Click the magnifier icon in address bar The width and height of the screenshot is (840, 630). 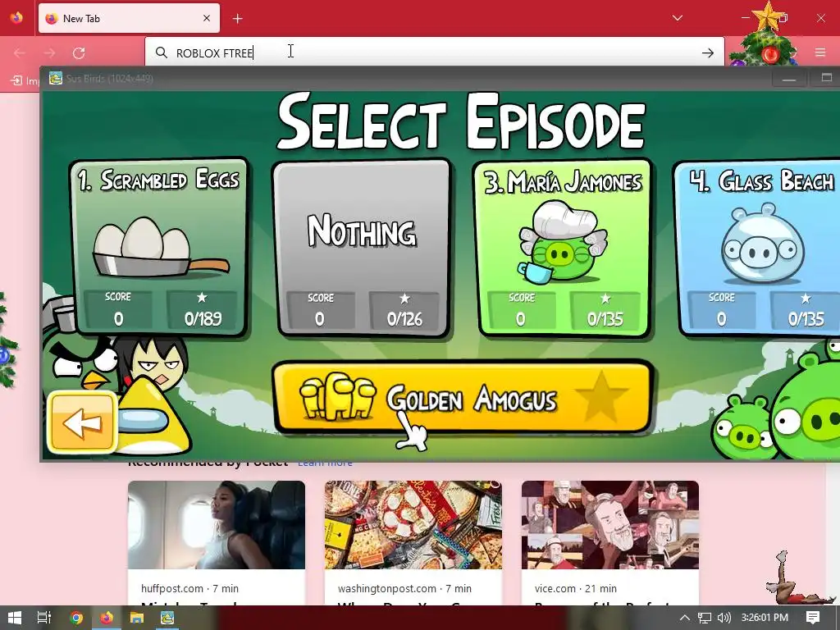[x=162, y=52]
